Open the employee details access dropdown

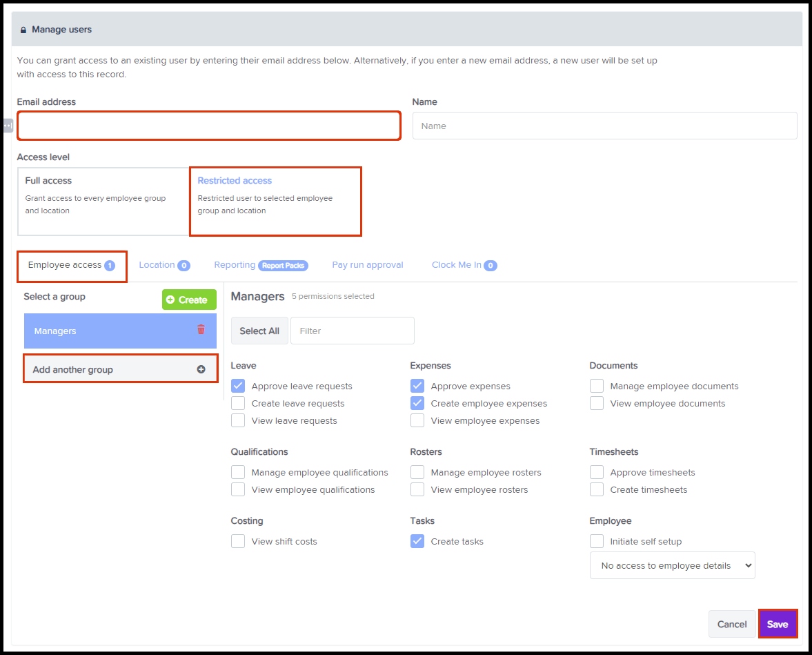point(672,565)
